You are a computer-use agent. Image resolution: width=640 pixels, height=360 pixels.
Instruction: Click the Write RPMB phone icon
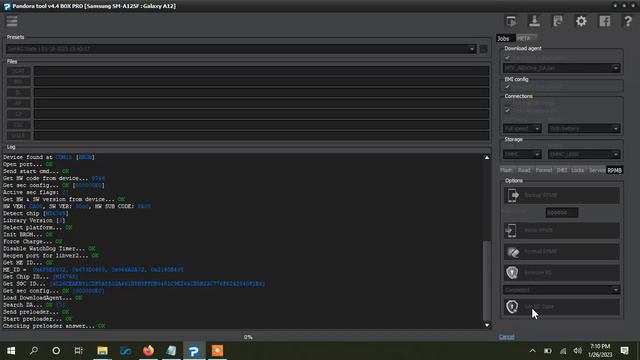click(511, 230)
